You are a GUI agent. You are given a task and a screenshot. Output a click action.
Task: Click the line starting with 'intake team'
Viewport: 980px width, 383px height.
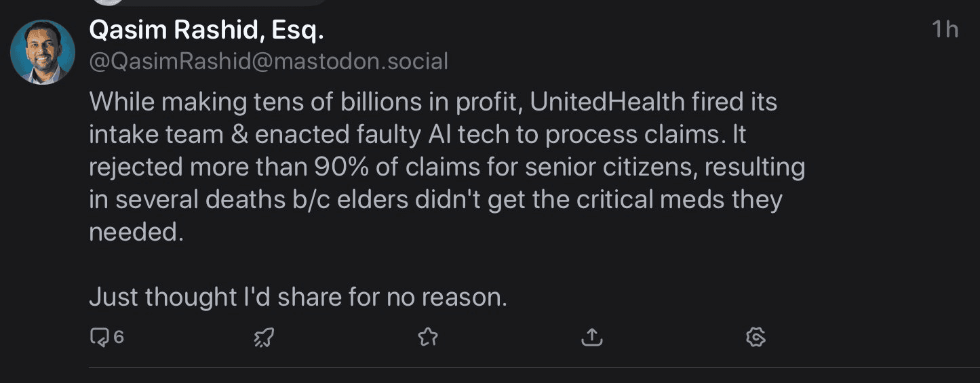tap(417, 134)
